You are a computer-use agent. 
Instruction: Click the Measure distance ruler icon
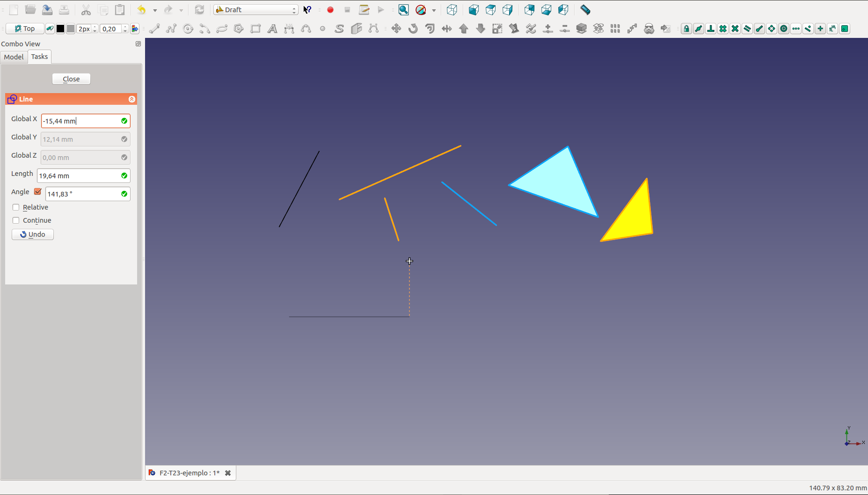(585, 10)
